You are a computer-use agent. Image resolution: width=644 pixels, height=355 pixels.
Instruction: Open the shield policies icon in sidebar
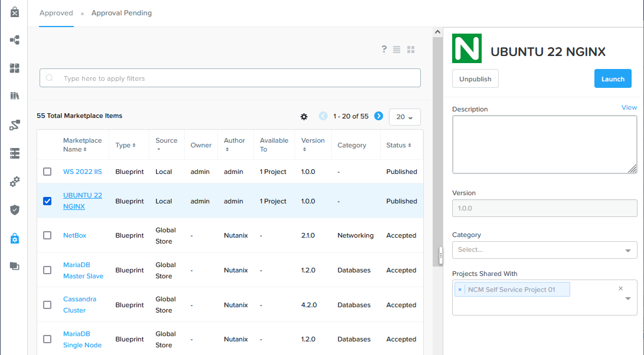[15, 209]
